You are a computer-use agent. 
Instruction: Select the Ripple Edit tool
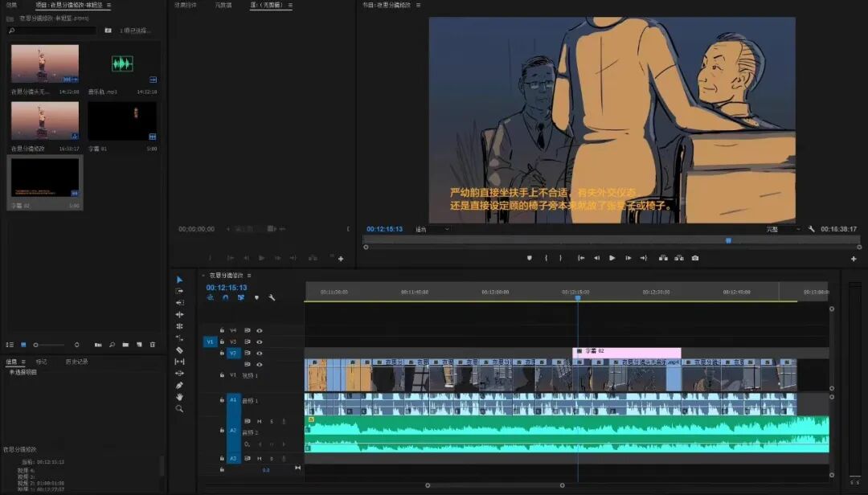point(179,303)
